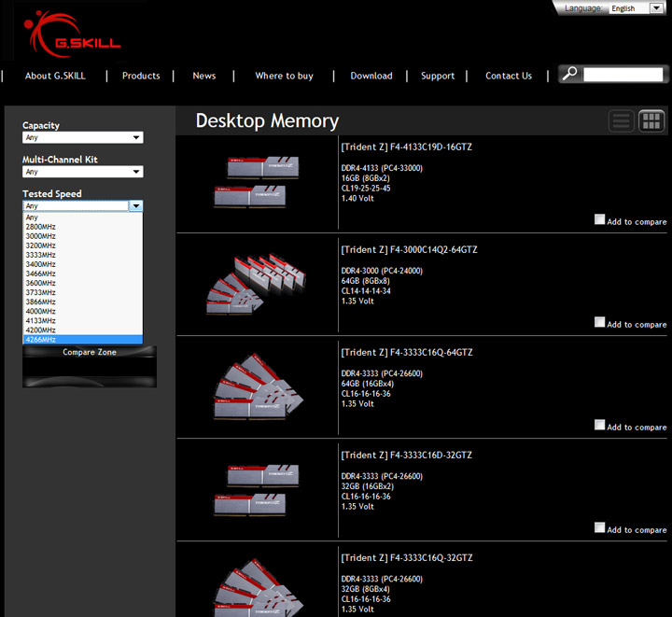Select 4200MHz tested speed option

coord(83,330)
